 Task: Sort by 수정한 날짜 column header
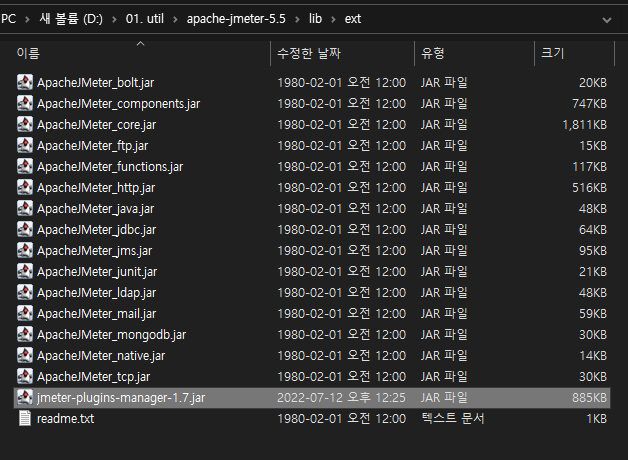[309, 53]
